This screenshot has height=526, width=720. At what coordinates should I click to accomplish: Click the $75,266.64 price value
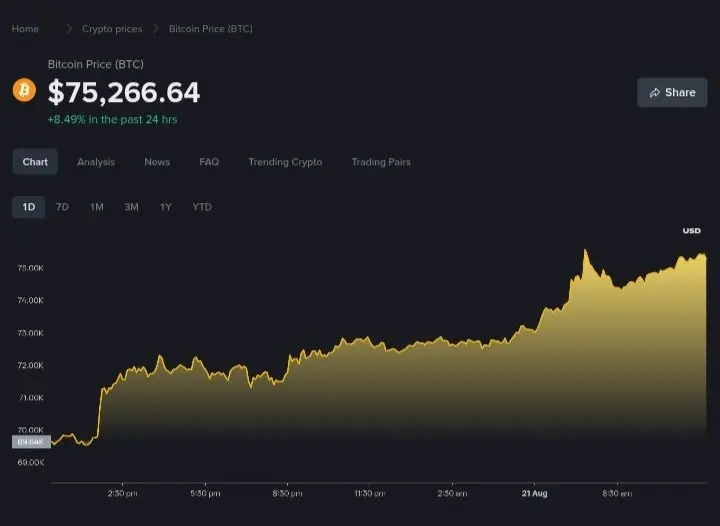[124, 92]
